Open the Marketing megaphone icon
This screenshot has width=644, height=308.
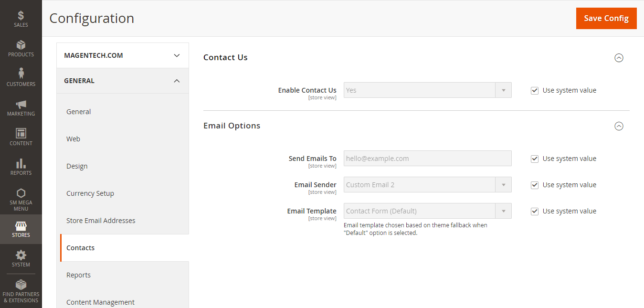click(21, 104)
